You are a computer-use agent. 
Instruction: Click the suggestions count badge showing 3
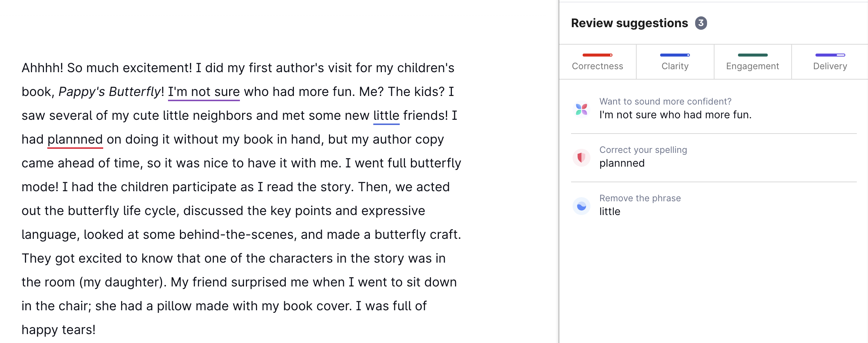pyautogui.click(x=701, y=23)
